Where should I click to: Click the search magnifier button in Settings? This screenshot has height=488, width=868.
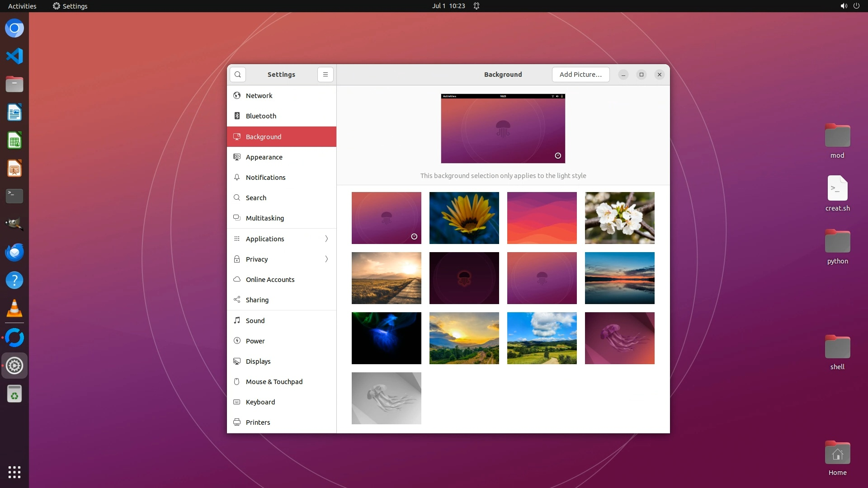[x=238, y=75]
